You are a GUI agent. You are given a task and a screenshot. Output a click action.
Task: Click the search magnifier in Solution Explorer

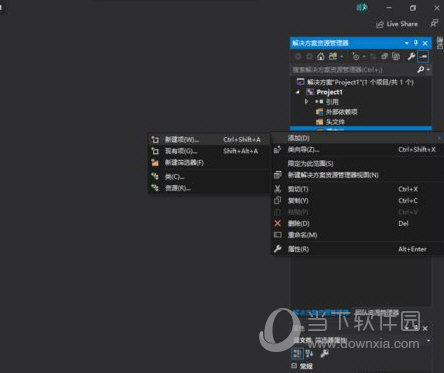click(x=420, y=69)
